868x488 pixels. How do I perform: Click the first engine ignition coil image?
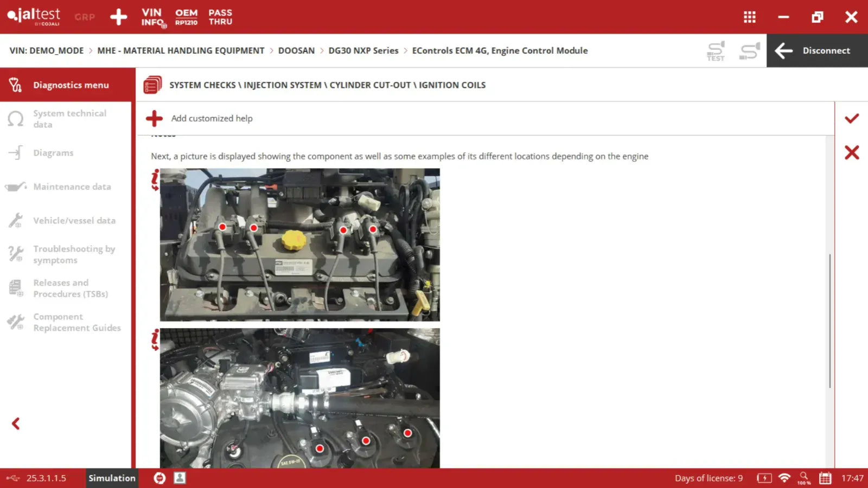299,245
